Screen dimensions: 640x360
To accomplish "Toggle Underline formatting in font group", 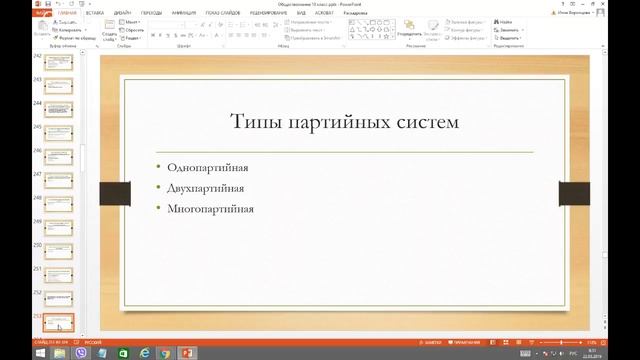I will (x=168, y=36).
